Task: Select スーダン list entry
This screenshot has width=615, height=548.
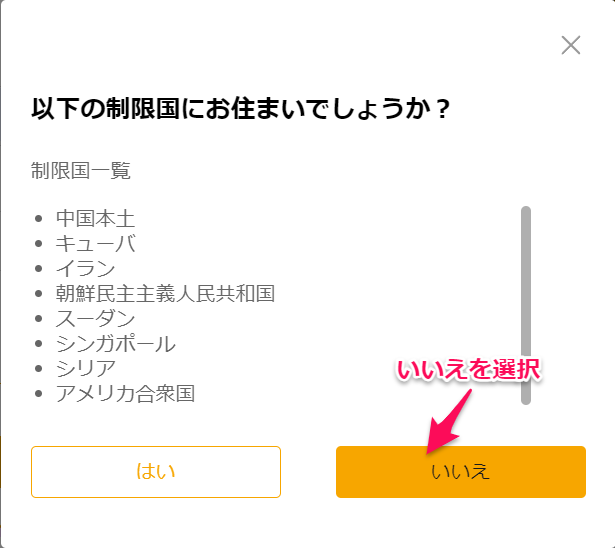Action: [x=95, y=319]
